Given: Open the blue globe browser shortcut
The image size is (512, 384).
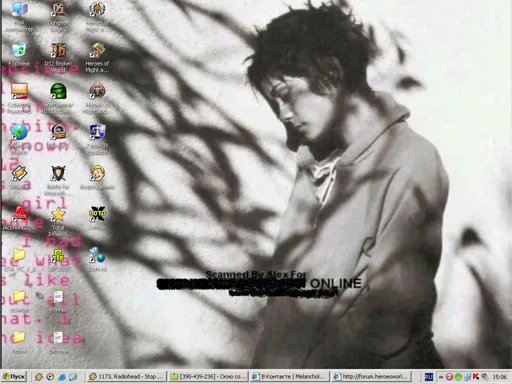Looking at the screenshot, I should click(x=19, y=132).
